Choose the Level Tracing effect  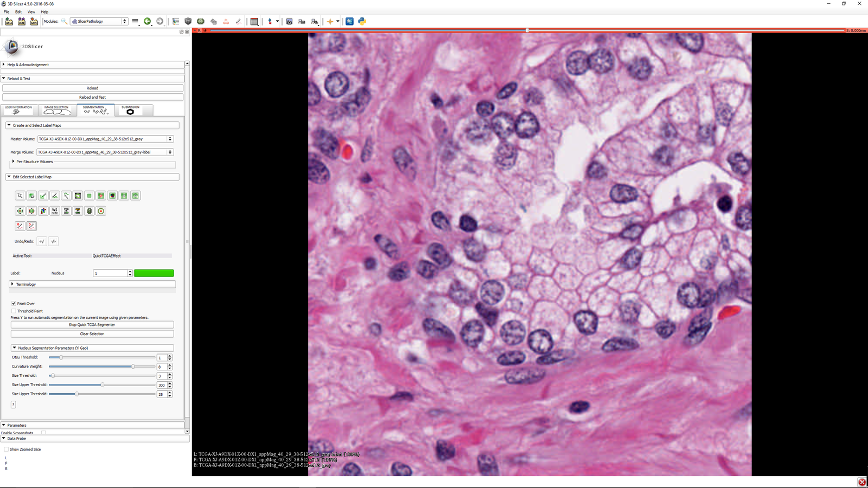[x=66, y=196]
